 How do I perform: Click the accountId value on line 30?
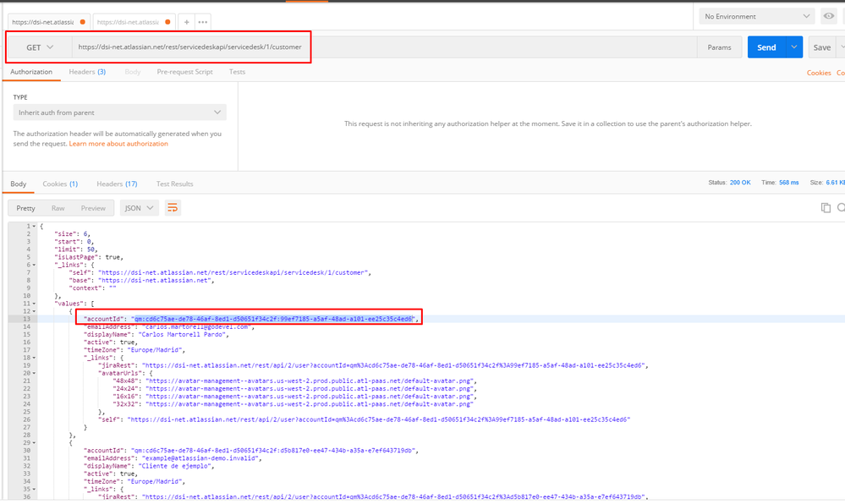coord(274,451)
